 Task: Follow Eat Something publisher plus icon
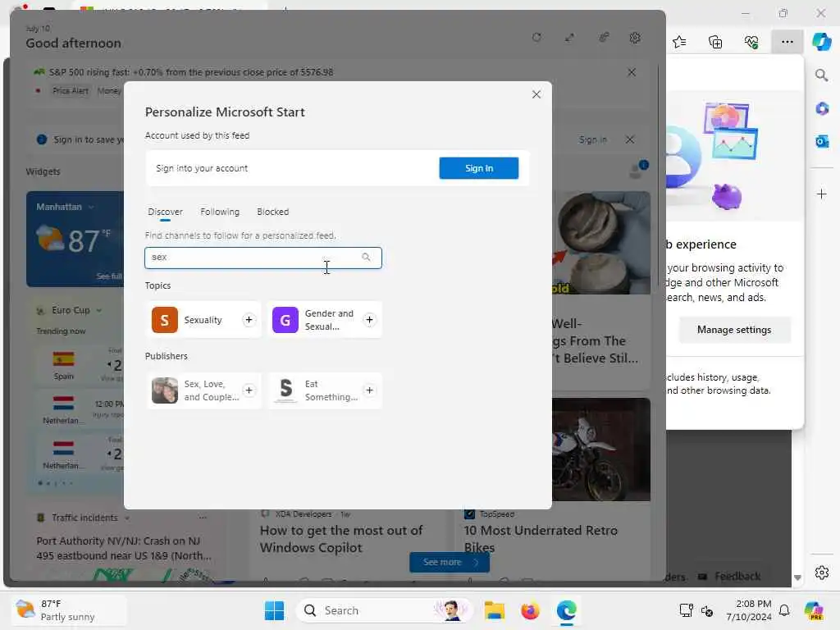[369, 390]
